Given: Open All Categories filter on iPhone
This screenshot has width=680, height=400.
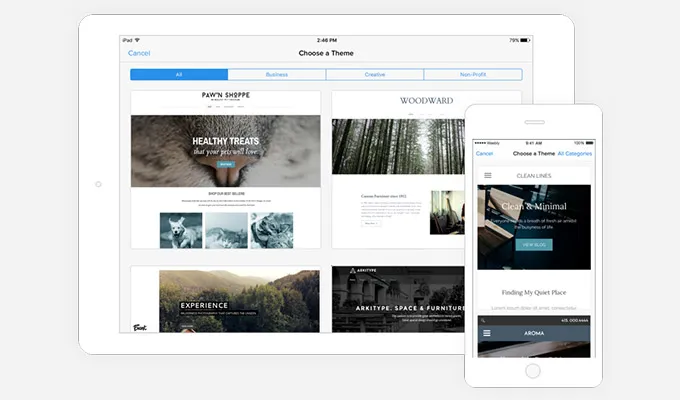Looking at the screenshot, I should tap(575, 153).
